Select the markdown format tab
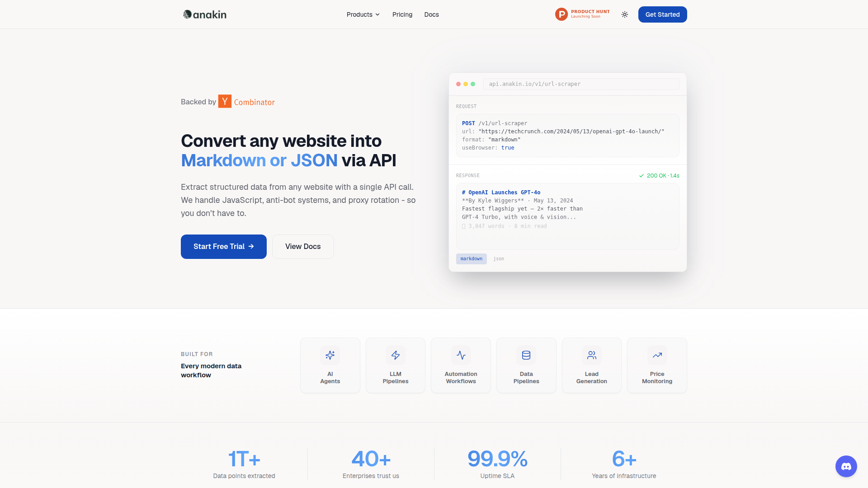Screen dimensions: 868x488 471,259
